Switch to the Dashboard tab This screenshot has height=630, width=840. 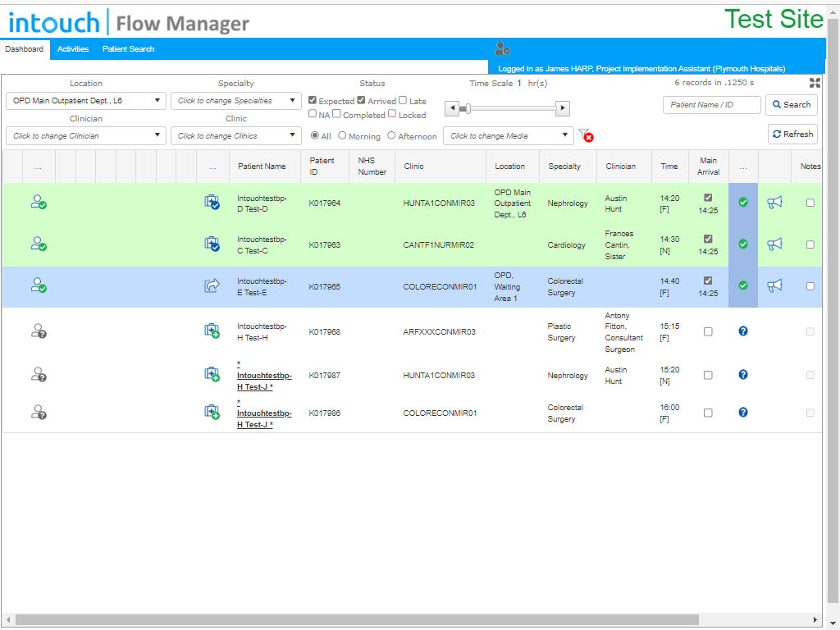25,48
